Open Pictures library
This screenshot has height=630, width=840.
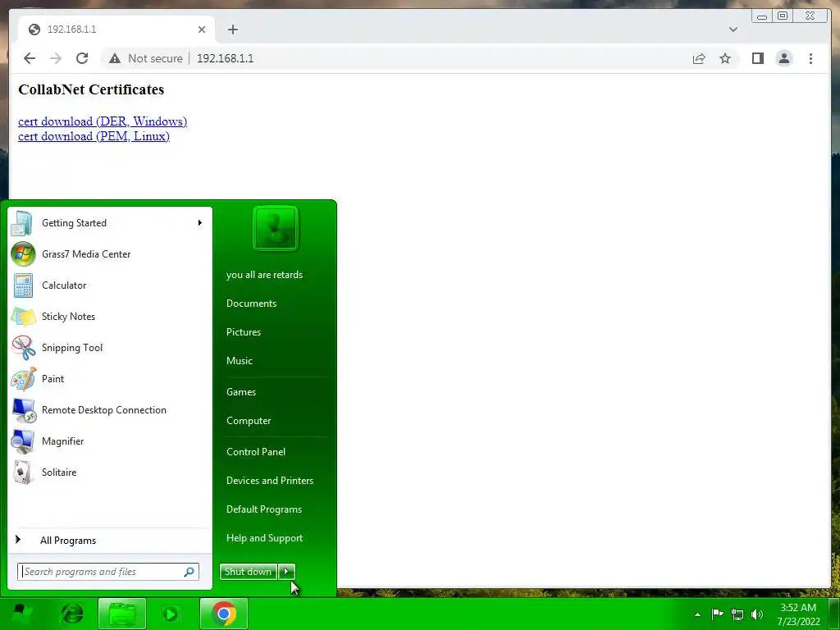click(x=244, y=332)
